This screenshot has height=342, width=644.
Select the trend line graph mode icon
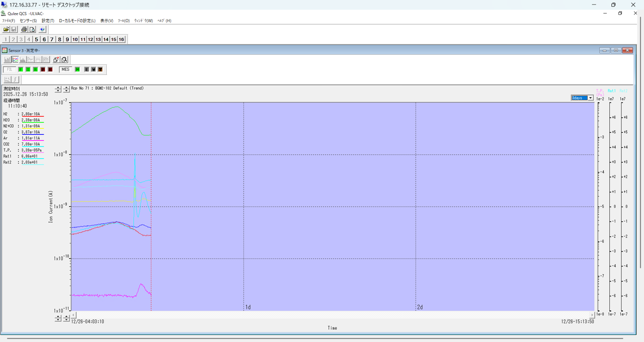(x=15, y=59)
